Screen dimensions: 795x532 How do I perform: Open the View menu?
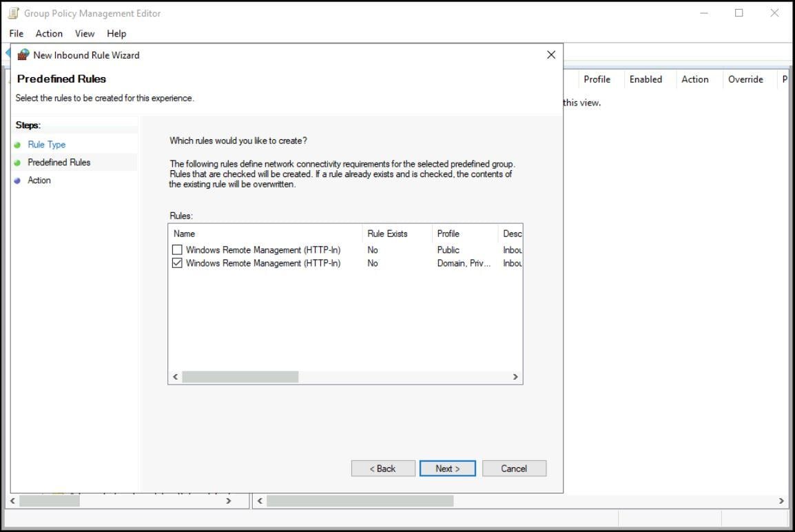[x=84, y=33]
